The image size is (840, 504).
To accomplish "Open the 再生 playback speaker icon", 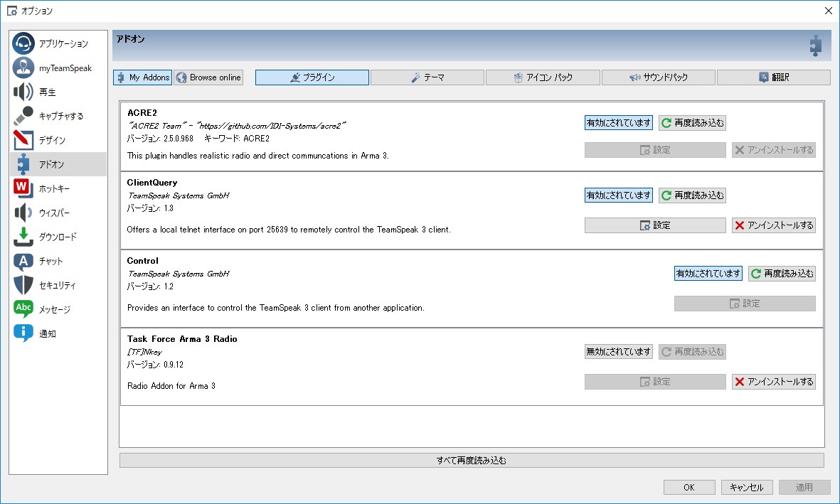I will pyautogui.click(x=23, y=92).
